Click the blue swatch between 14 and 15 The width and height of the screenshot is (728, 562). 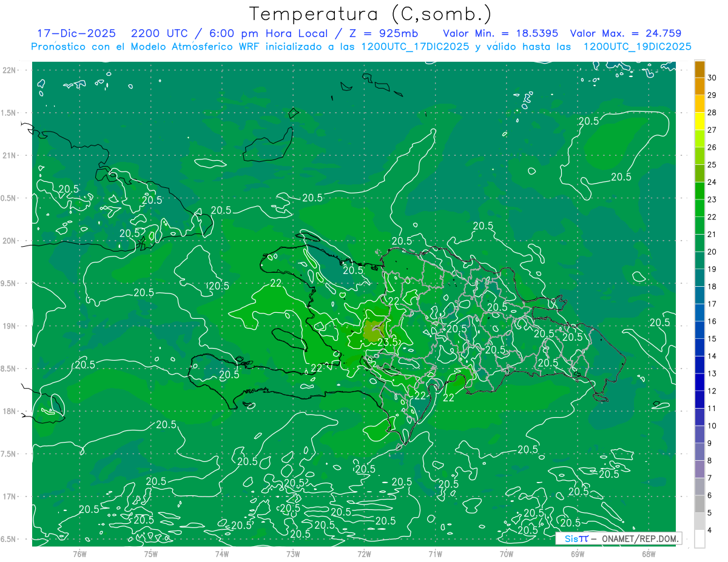pyautogui.click(x=699, y=347)
